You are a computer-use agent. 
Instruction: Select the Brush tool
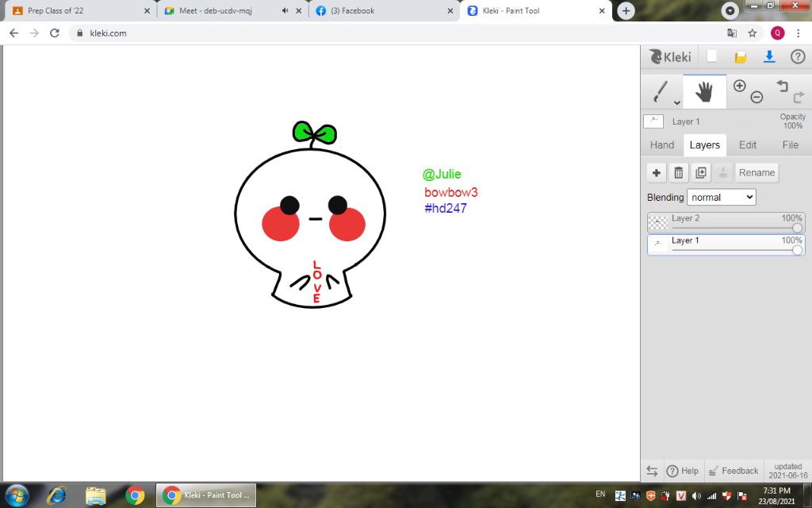[661, 92]
